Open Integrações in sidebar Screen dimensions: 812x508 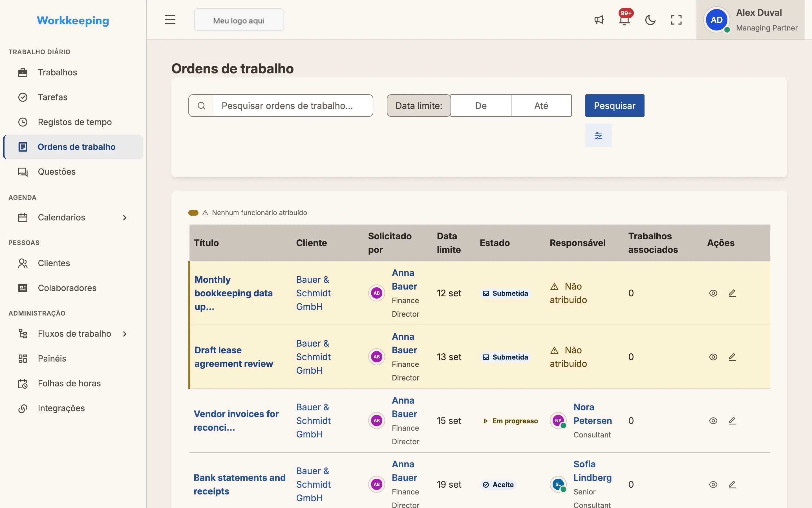tap(73, 408)
